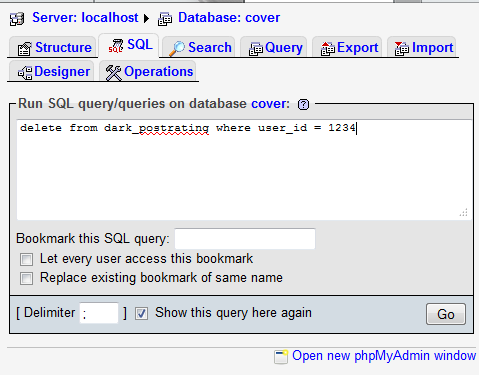
Task: Open the Structure tab
Action: tap(54, 47)
